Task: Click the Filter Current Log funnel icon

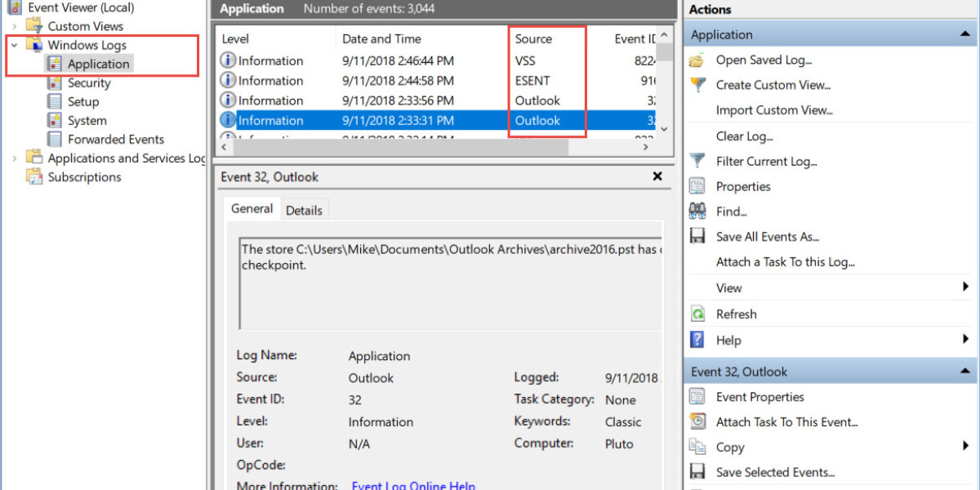Action: coord(697,161)
